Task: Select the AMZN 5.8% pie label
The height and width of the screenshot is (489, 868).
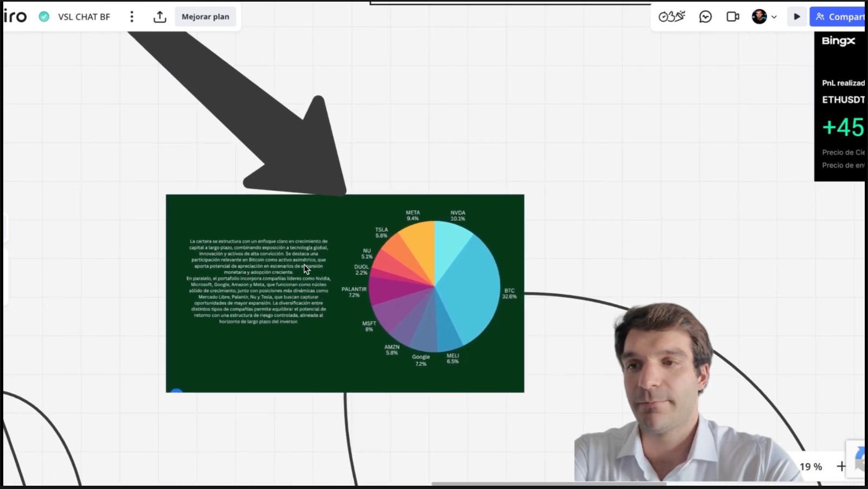Action: coord(392,350)
